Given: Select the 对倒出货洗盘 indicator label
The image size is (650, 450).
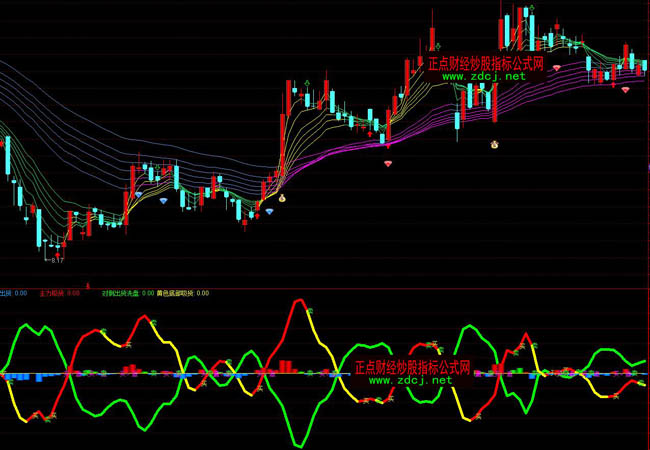Looking at the screenshot, I should pos(120,294).
